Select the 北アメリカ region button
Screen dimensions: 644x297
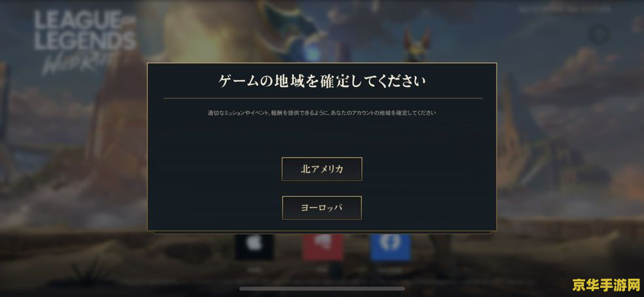[321, 169]
